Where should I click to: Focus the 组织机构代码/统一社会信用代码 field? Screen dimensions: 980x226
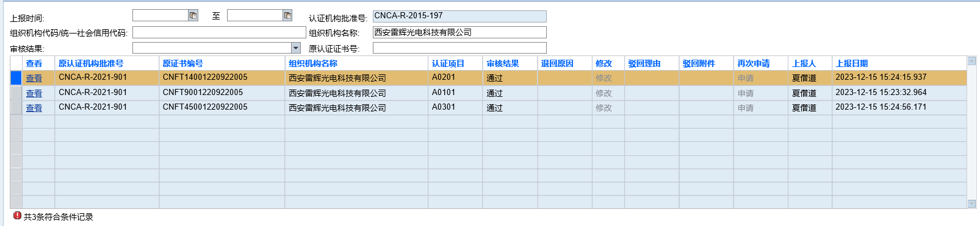click(219, 32)
